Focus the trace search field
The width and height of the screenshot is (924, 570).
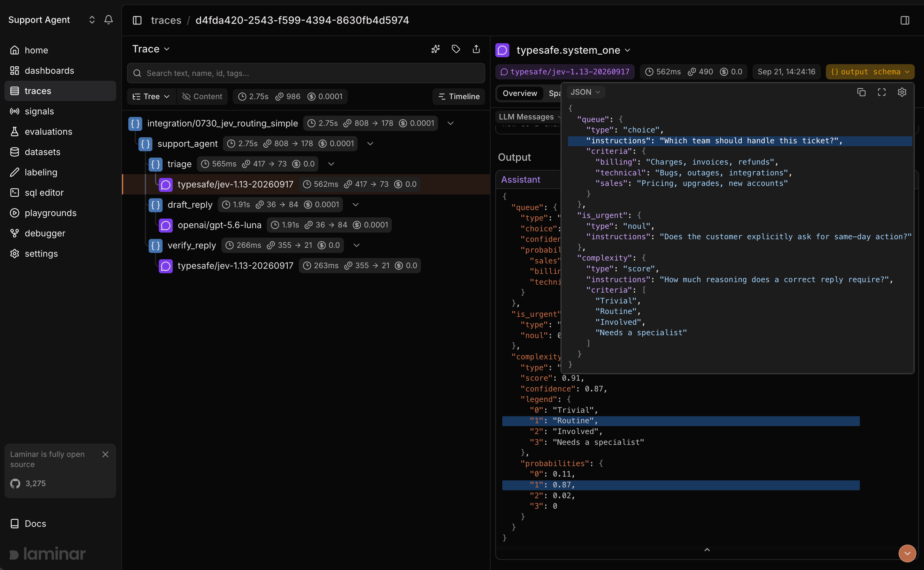[x=306, y=73]
